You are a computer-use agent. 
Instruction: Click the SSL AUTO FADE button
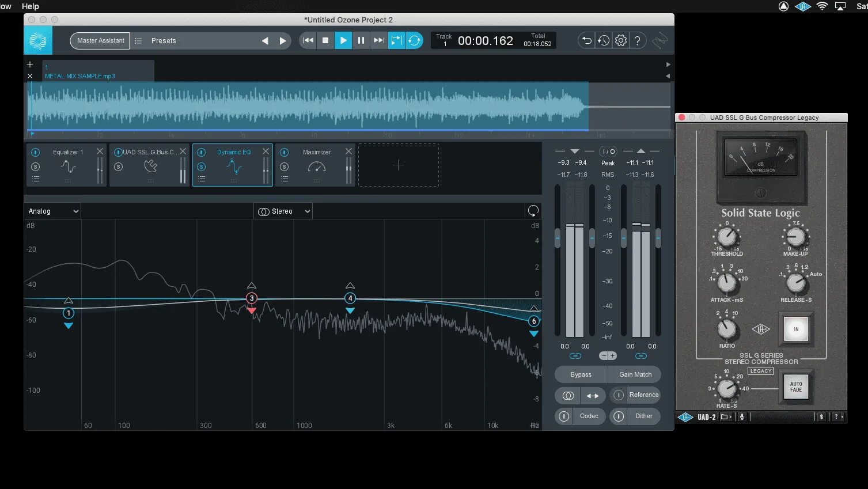(x=796, y=387)
